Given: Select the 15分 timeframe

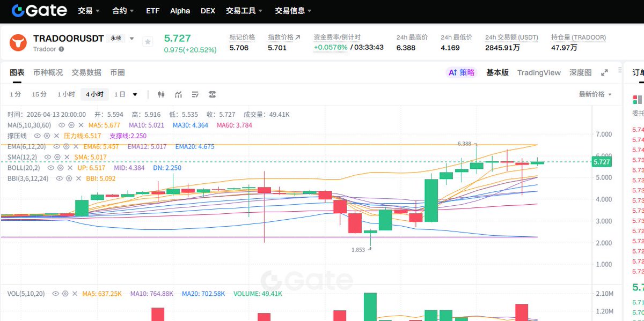Looking at the screenshot, I should (39, 94).
